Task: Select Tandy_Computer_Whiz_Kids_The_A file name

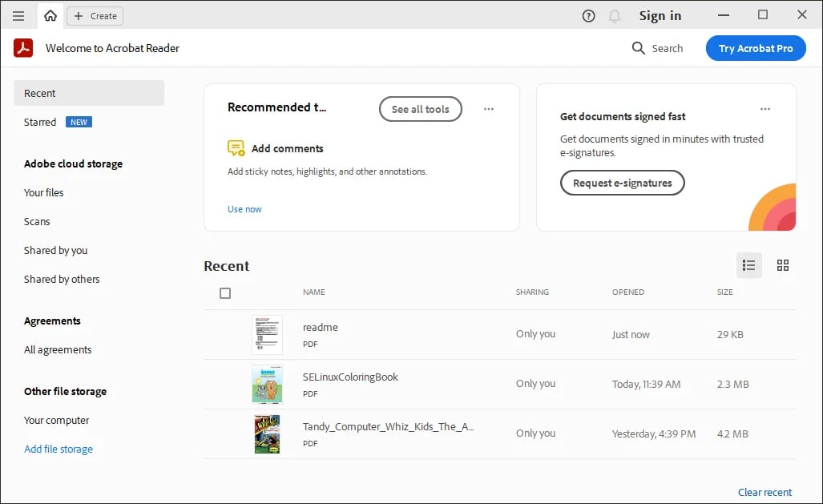Action: click(388, 427)
